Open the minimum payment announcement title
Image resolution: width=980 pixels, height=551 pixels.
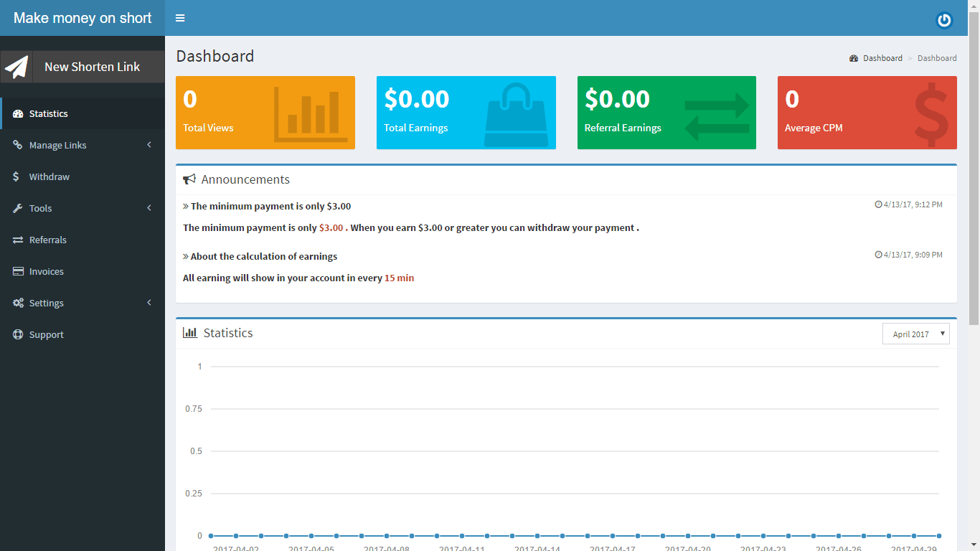click(x=270, y=207)
